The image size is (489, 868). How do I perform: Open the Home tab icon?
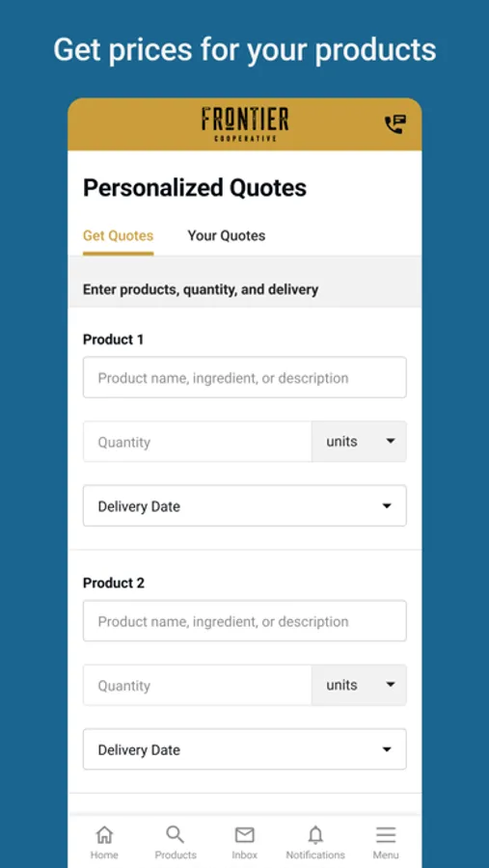[x=104, y=834]
